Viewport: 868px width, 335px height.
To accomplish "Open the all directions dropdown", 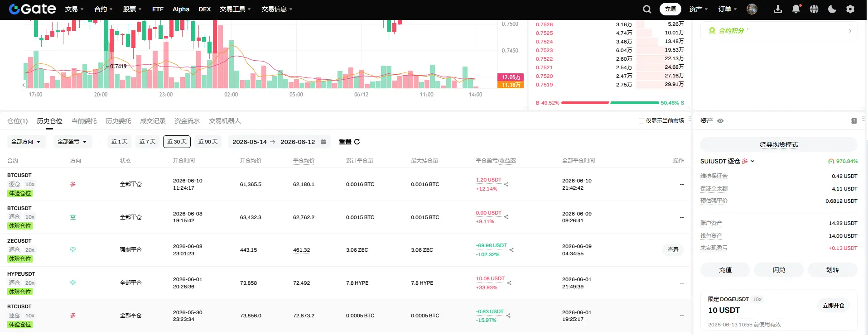I will [x=26, y=142].
